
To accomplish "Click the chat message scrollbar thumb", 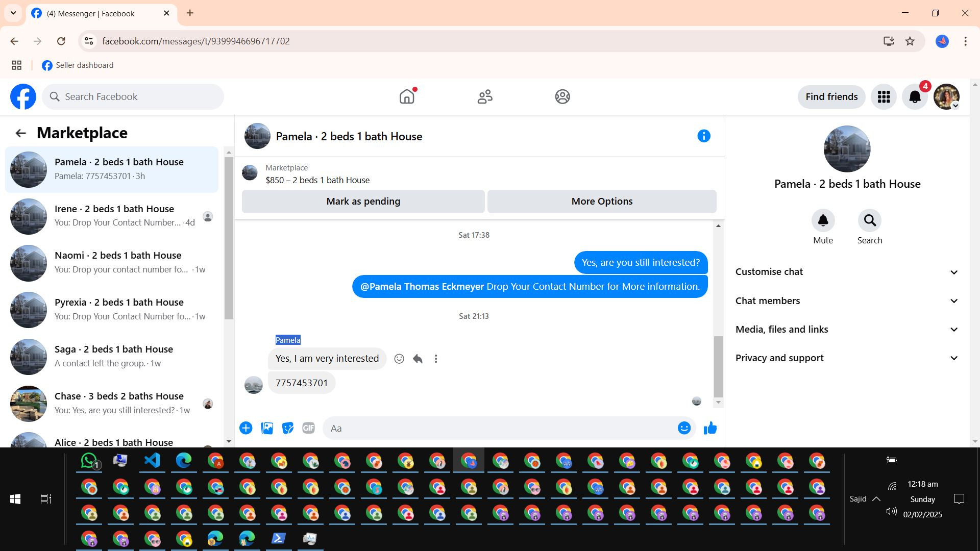I will click(x=718, y=366).
